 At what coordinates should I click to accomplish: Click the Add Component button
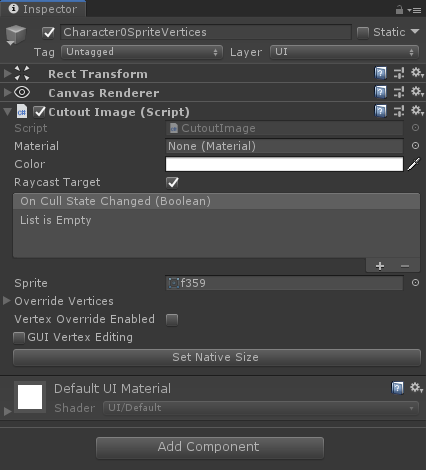(210, 448)
